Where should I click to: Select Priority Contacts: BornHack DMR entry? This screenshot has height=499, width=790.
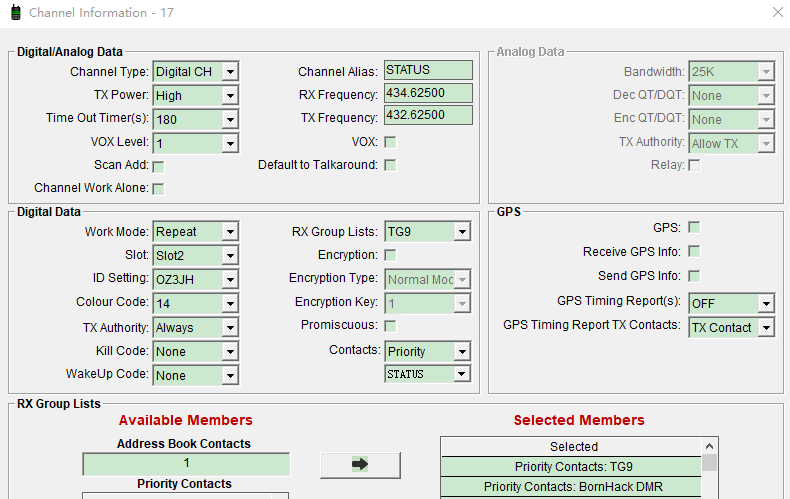[573, 487]
